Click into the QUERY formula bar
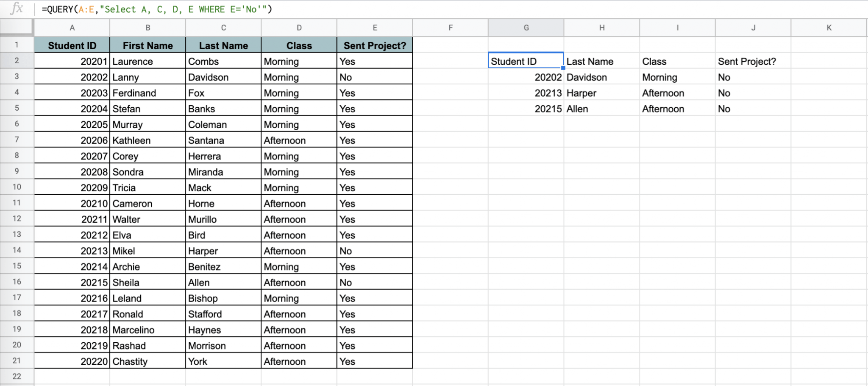This screenshot has width=868, height=386. 453,9
